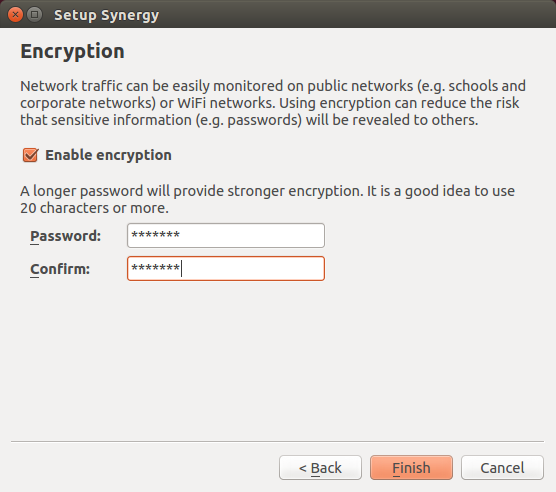Click the 'Password:' field label
Screen dimensions: 556x492
click(x=66, y=236)
